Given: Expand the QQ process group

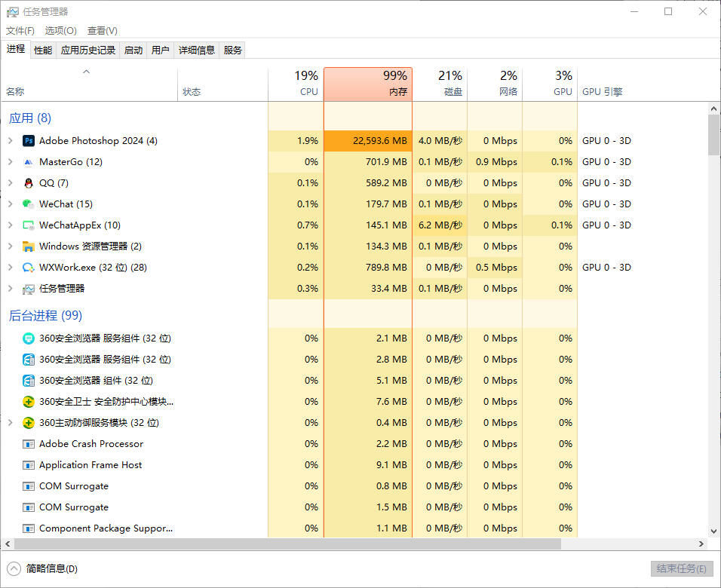Looking at the screenshot, I should (10, 183).
